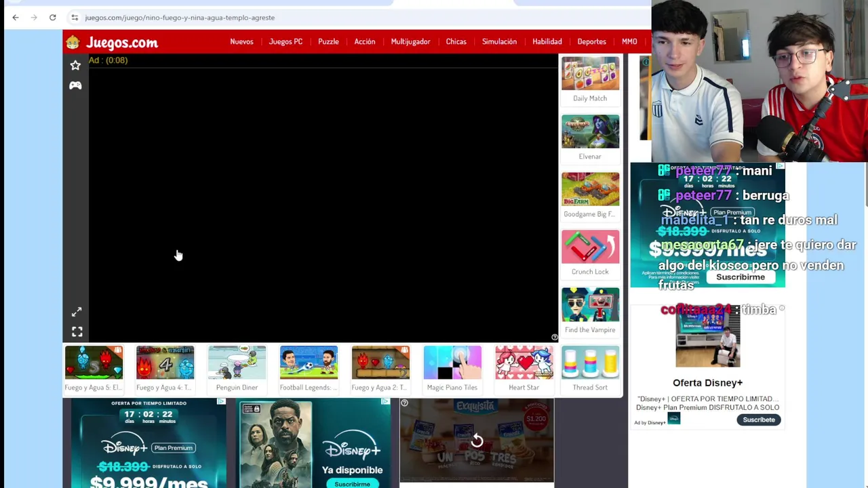
Task: Open the Chicas category
Action: click(x=456, y=41)
